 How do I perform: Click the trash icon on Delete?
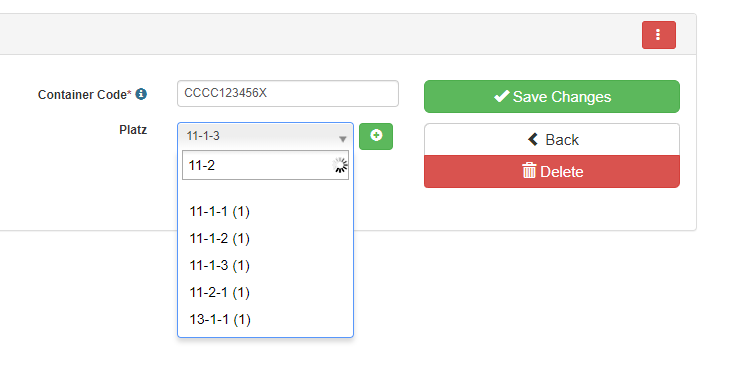coord(529,171)
